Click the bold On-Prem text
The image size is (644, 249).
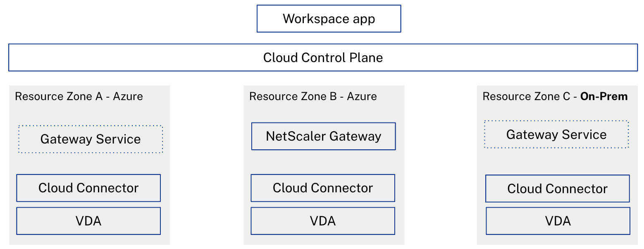pyautogui.click(x=604, y=96)
